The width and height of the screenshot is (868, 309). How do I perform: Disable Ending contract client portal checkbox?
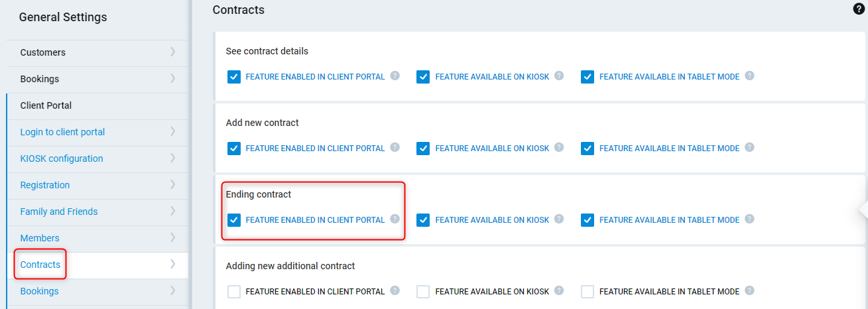pyautogui.click(x=234, y=219)
